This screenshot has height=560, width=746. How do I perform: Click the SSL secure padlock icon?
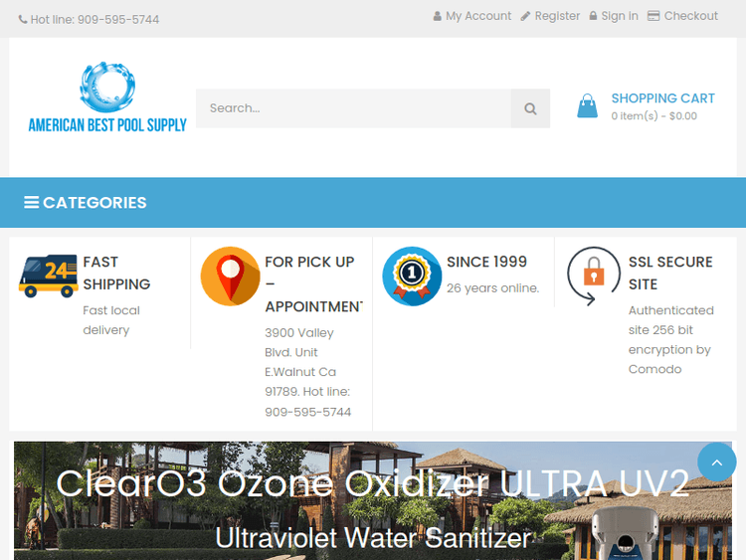(593, 276)
